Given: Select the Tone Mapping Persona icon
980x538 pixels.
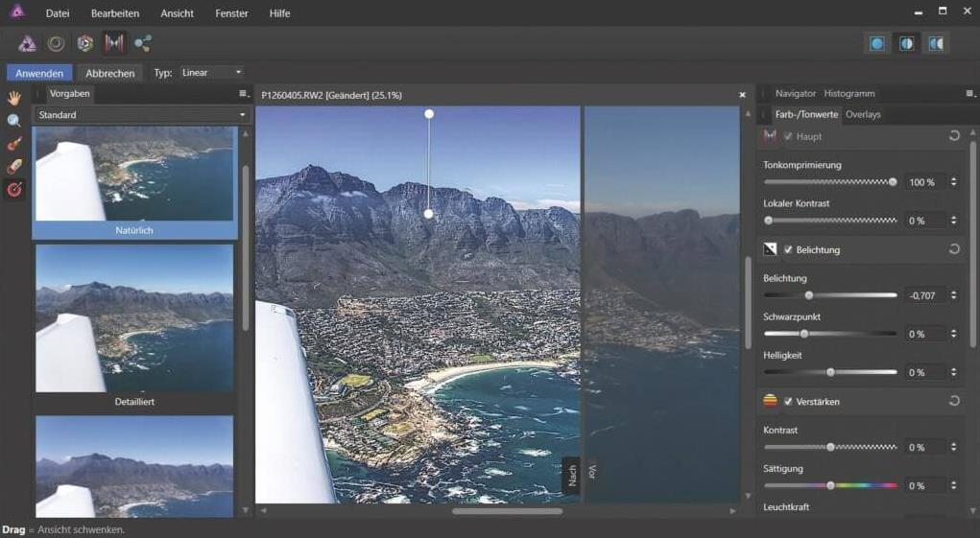Looking at the screenshot, I should click(114, 43).
